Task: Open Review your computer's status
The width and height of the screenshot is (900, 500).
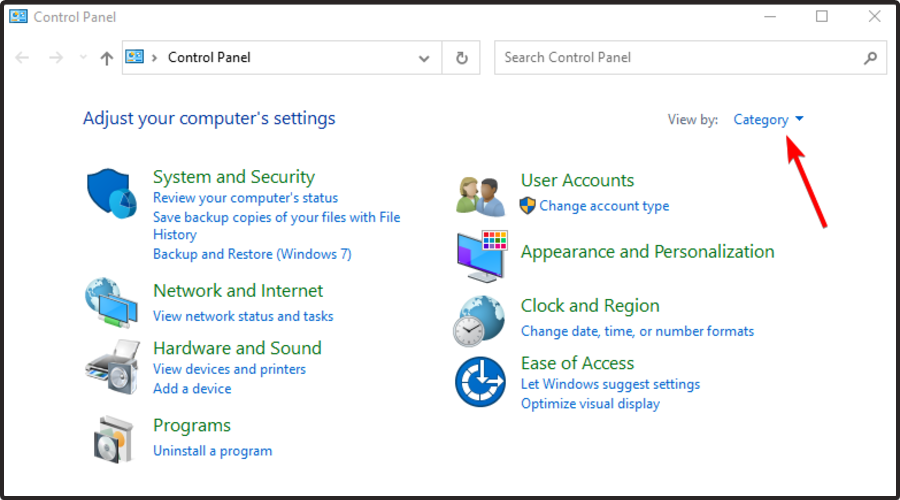Action: coord(245,197)
